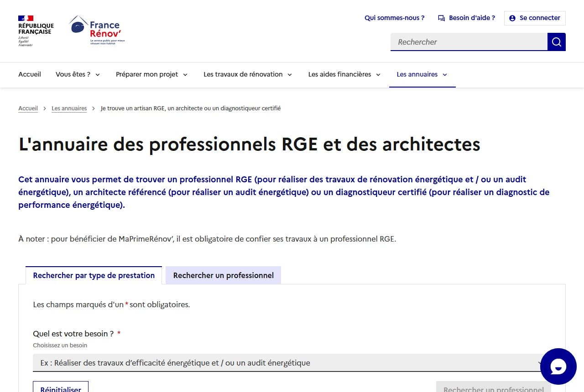Viewport: 584px width, 392px height.
Task: Click the magnifying glass search button
Action: pyautogui.click(x=557, y=42)
